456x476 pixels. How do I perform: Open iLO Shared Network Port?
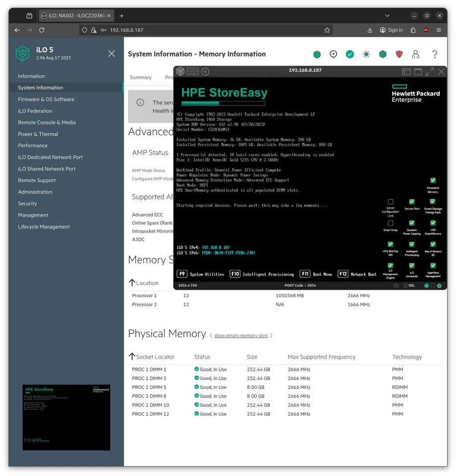(47, 169)
